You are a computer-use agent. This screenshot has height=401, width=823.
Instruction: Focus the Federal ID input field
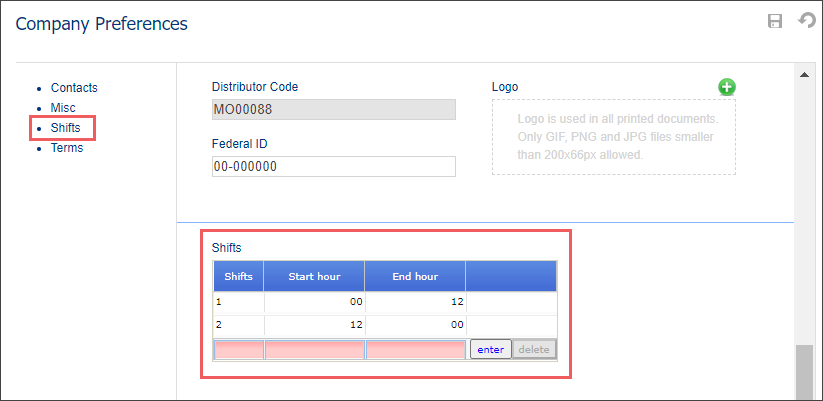(334, 166)
